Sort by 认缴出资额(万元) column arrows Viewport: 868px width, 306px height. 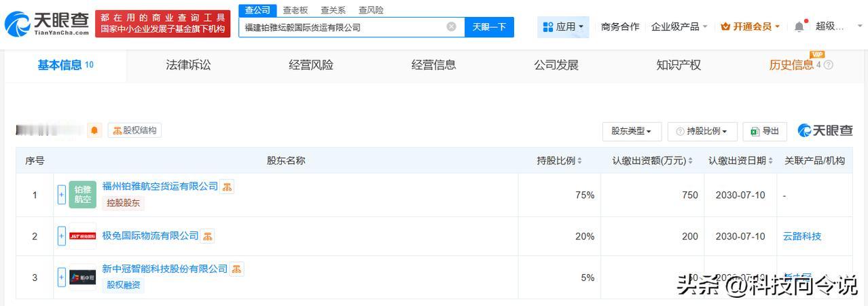(x=690, y=161)
